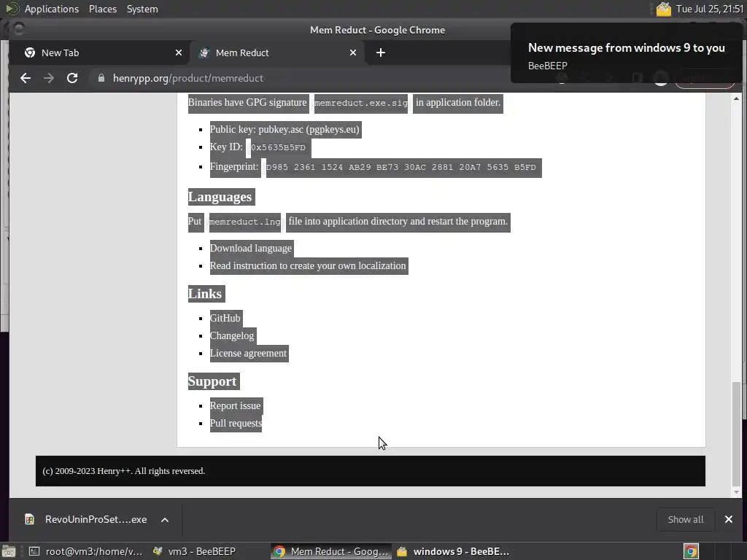Open the GitHub link
This screenshot has width=747, height=560.
click(x=225, y=318)
